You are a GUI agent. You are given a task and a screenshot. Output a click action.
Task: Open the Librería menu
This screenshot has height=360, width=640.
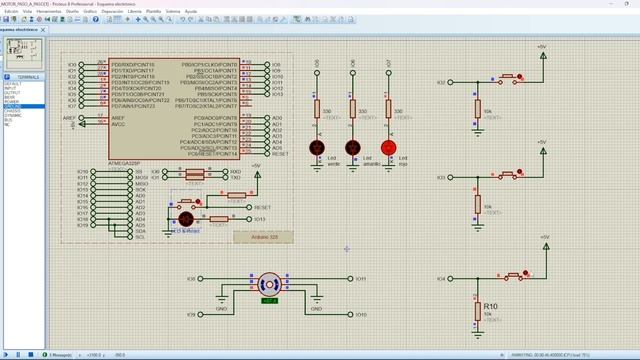(x=134, y=11)
